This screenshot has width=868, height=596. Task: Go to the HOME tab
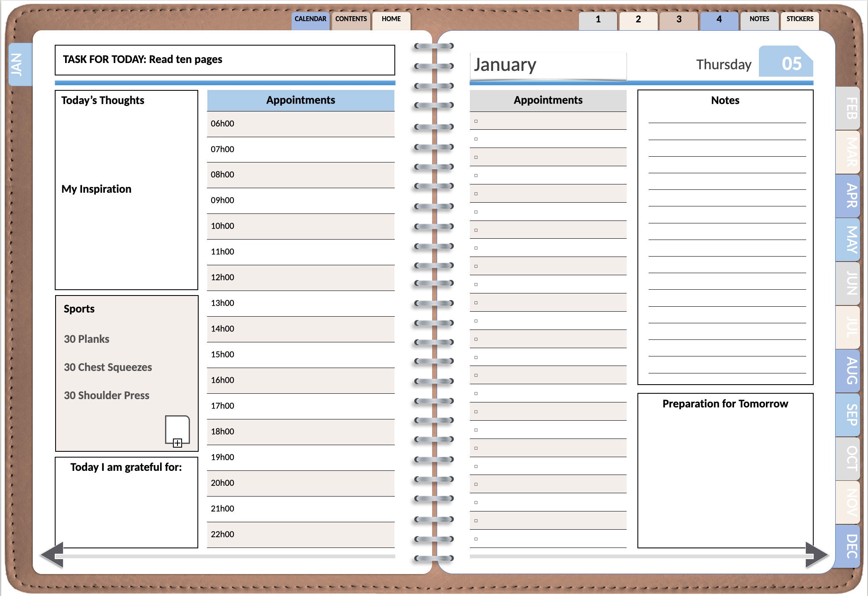point(390,19)
